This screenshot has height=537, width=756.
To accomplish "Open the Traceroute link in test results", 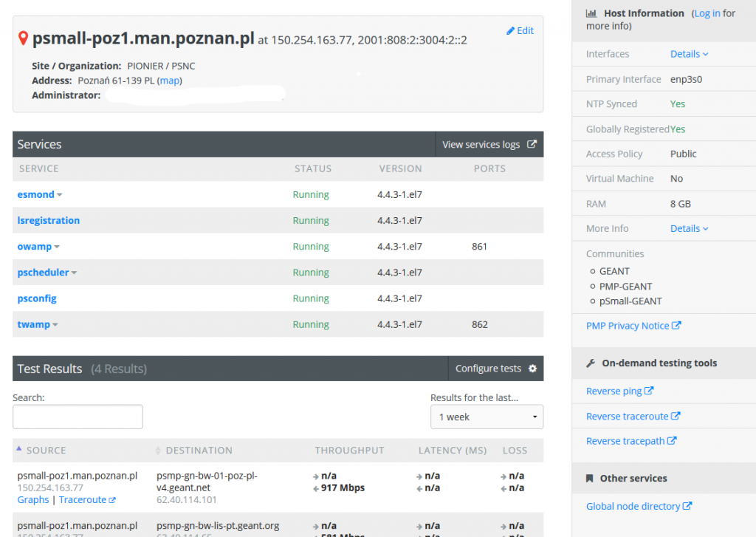I will (87, 500).
